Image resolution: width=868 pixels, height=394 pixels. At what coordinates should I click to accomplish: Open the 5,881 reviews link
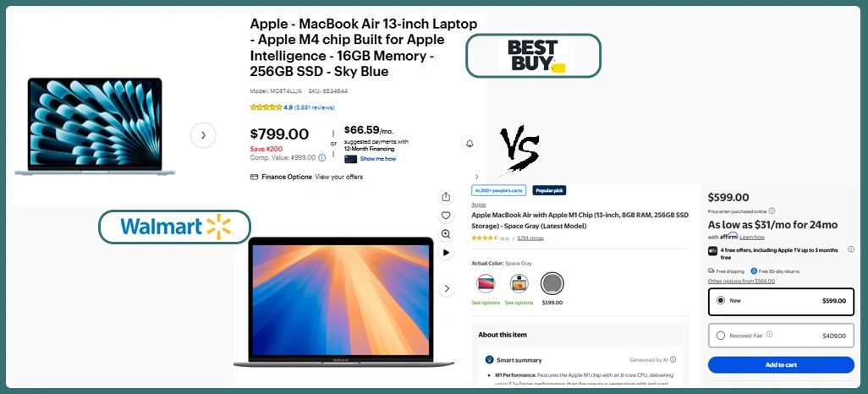[314, 107]
